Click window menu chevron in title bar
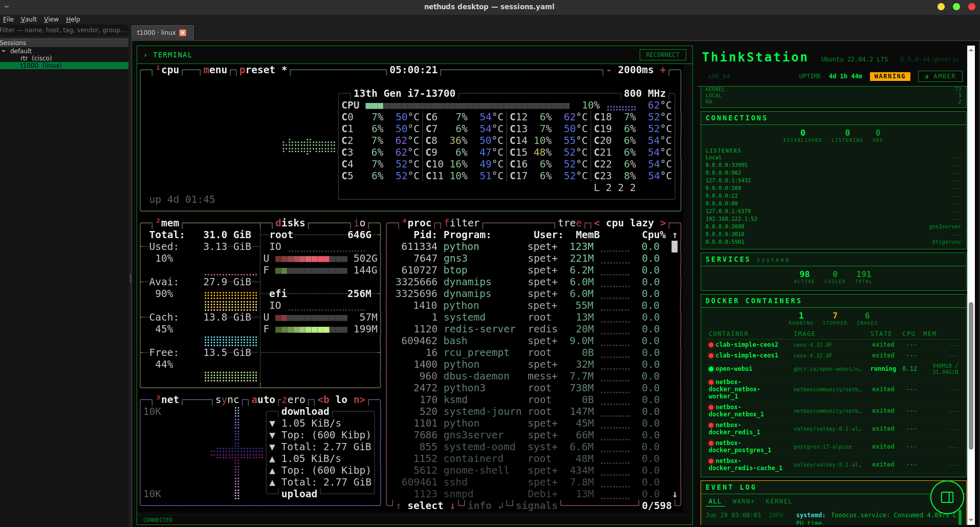980x527 pixels. 7,7
